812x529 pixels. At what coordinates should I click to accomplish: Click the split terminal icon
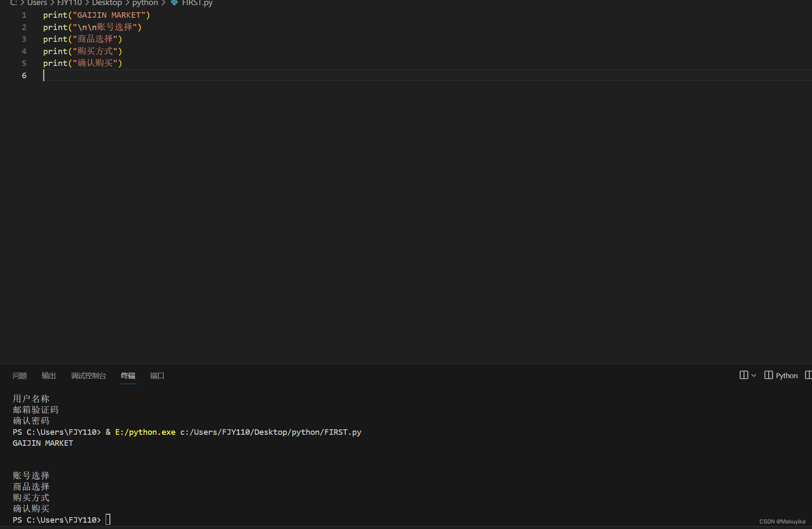pos(744,375)
